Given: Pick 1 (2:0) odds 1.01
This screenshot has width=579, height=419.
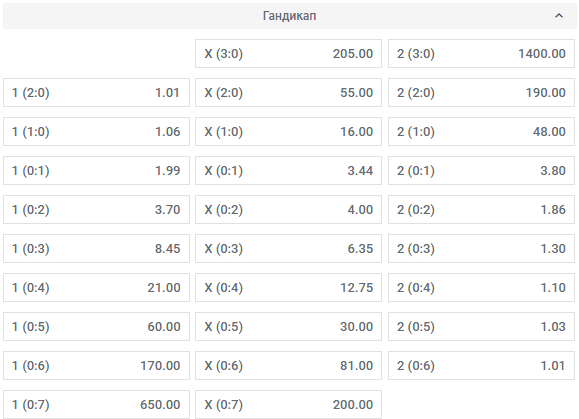Looking at the screenshot, I should point(96,93).
